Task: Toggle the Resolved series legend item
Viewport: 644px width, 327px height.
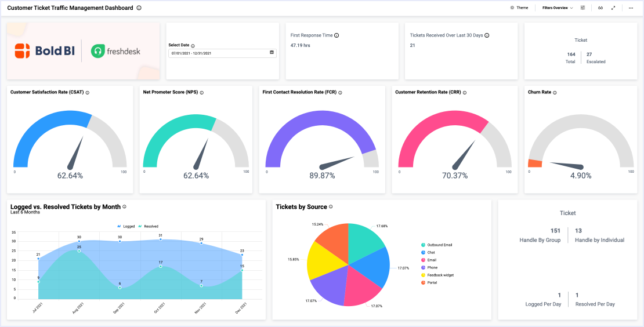Action: 148,226
